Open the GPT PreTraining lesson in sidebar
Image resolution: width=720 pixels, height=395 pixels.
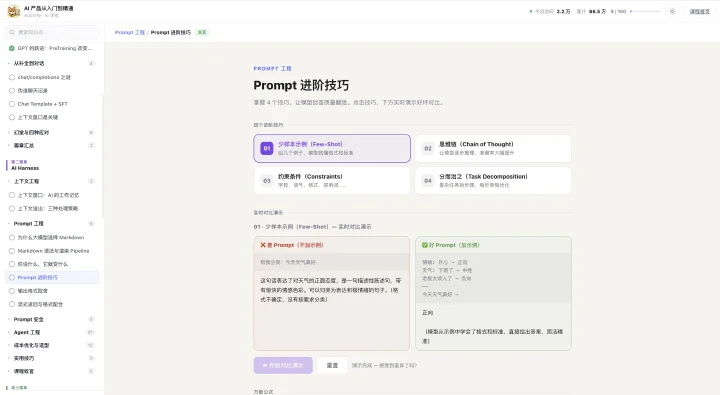tap(52, 48)
